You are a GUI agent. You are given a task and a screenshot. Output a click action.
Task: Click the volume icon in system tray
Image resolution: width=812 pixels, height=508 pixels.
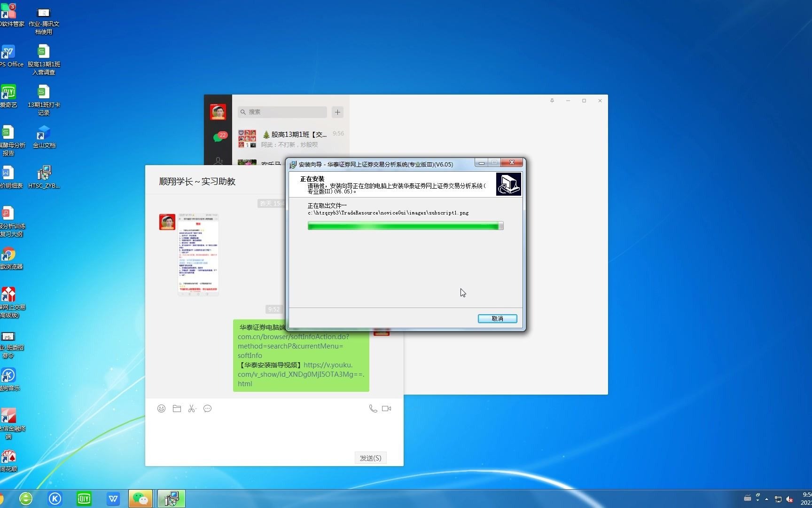(790, 500)
